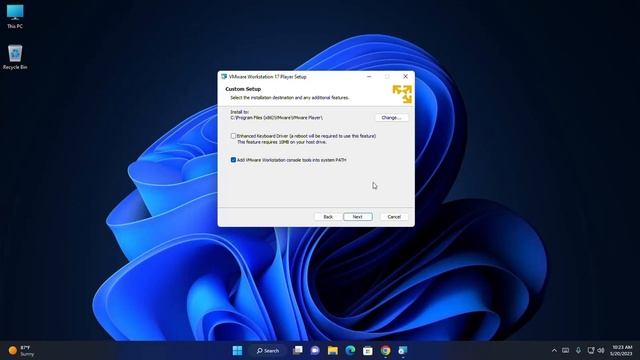The height and width of the screenshot is (360, 640).
Task: Click the touch keyboard tray icon
Action: (x=565, y=350)
